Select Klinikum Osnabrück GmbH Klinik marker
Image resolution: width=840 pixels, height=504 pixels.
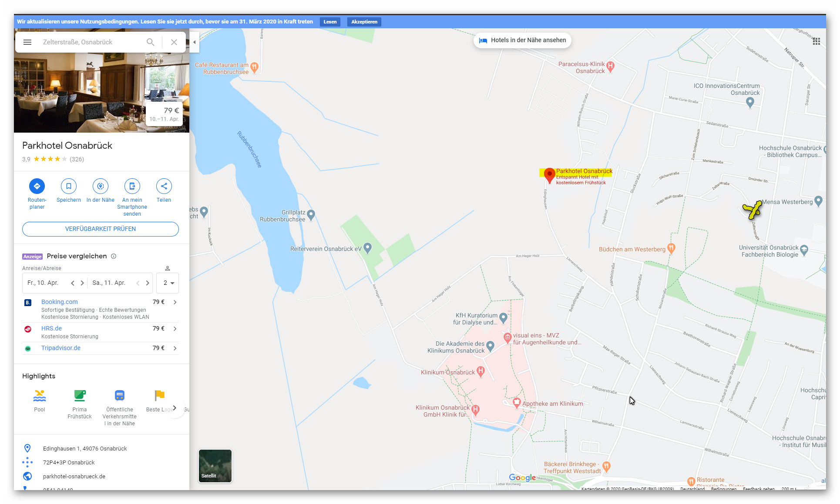tap(476, 410)
